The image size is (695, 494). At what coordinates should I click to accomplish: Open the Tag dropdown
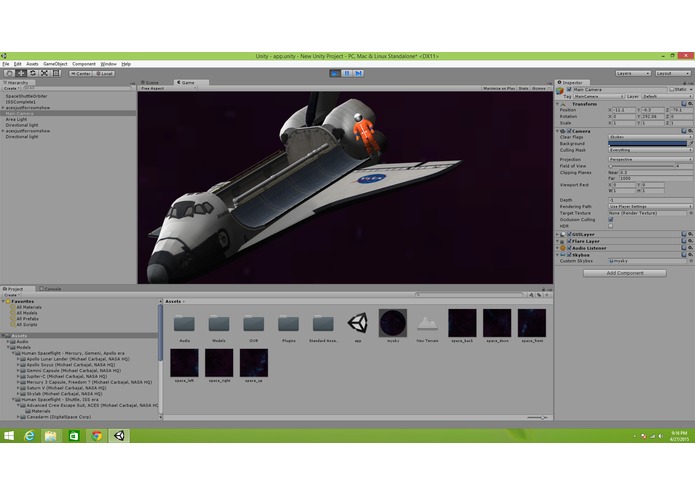[599, 96]
